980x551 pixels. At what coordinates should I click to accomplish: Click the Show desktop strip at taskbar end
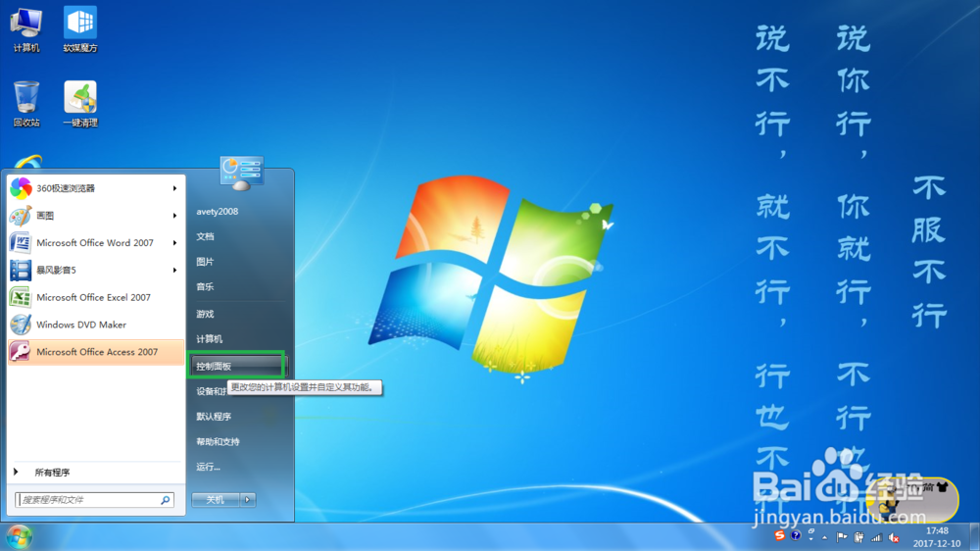coord(975,537)
